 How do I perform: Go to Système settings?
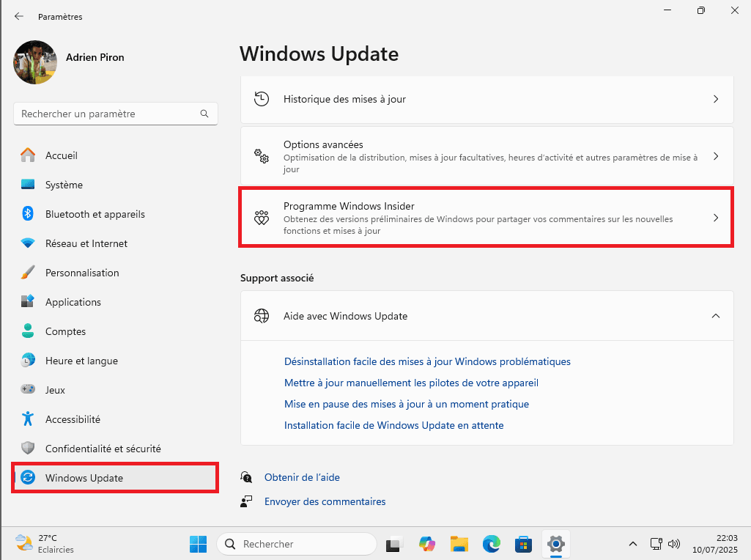click(x=64, y=185)
